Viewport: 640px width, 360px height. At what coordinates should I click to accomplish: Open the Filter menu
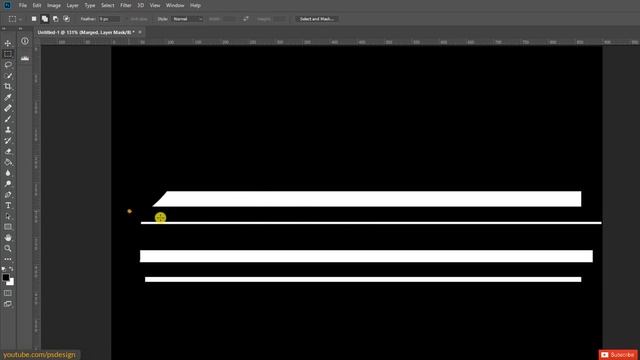(x=126, y=5)
